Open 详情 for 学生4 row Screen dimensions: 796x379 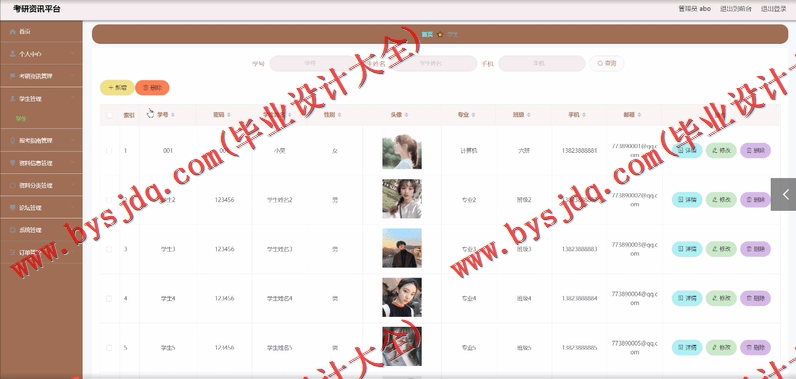pos(687,298)
